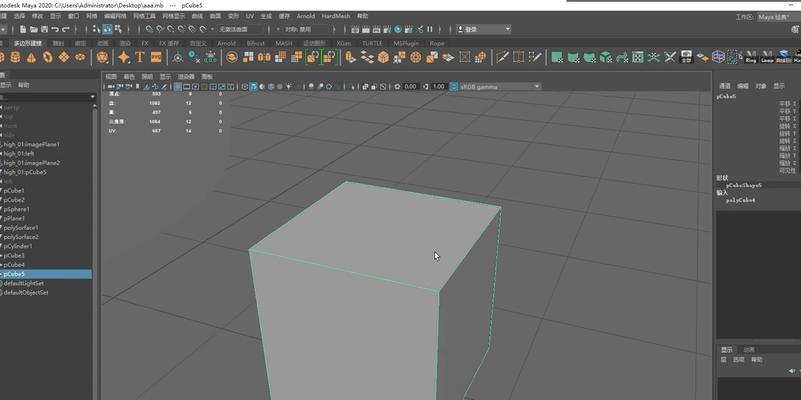Image resolution: width=801 pixels, height=400 pixels.
Task: Click the SVG import shelf icon
Action: pos(156,57)
